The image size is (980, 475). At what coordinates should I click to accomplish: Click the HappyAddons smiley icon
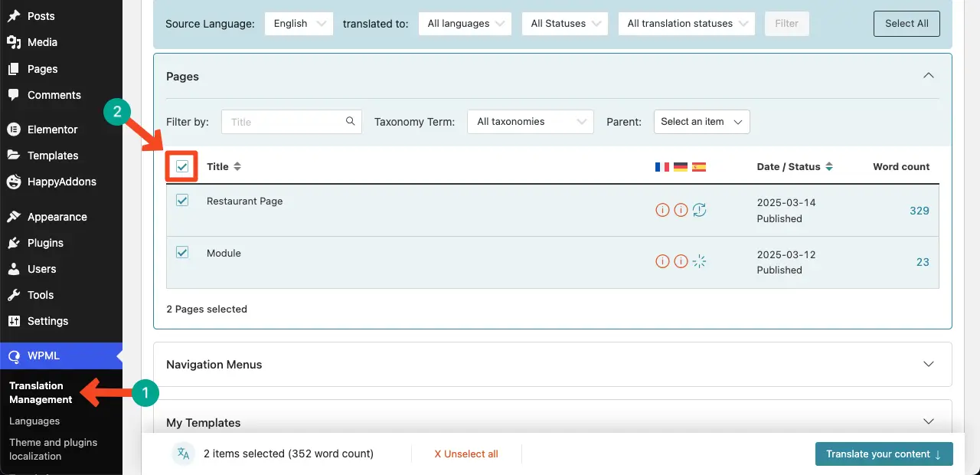point(14,182)
